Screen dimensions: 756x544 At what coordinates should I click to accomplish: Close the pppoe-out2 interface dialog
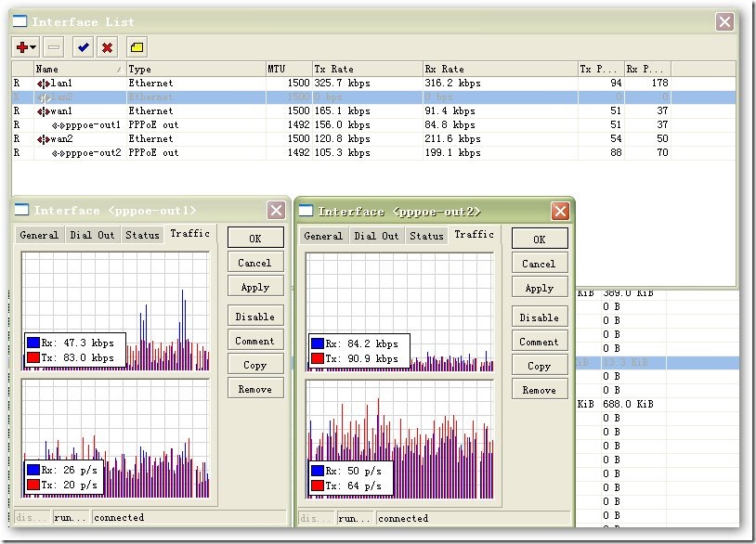pyautogui.click(x=560, y=211)
